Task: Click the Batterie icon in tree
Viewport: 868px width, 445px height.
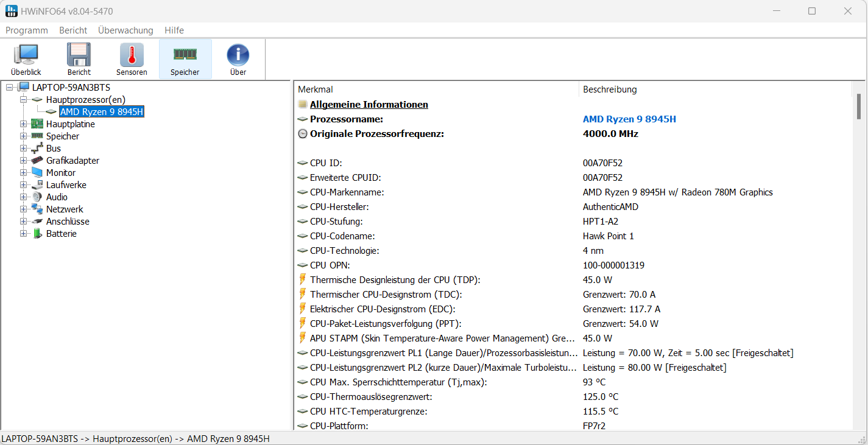Action: click(x=37, y=234)
